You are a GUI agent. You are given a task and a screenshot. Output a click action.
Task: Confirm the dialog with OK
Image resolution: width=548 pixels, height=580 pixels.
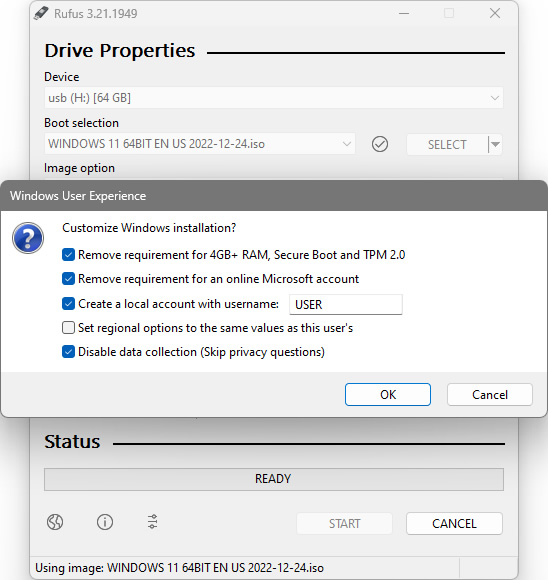tap(388, 395)
